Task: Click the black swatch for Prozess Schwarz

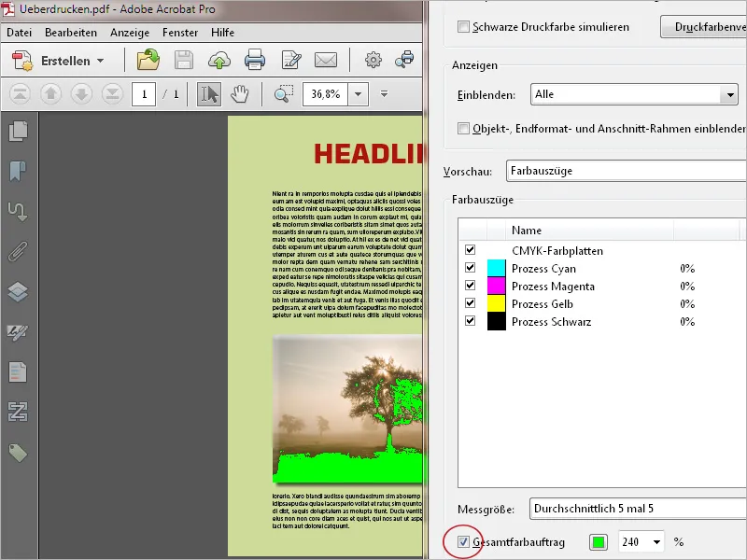Action: (497, 321)
